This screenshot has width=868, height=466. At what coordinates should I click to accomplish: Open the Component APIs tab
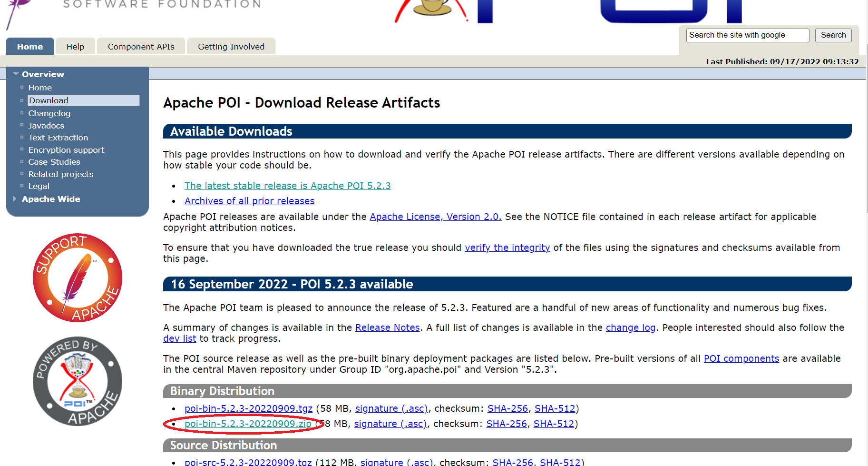click(x=140, y=46)
